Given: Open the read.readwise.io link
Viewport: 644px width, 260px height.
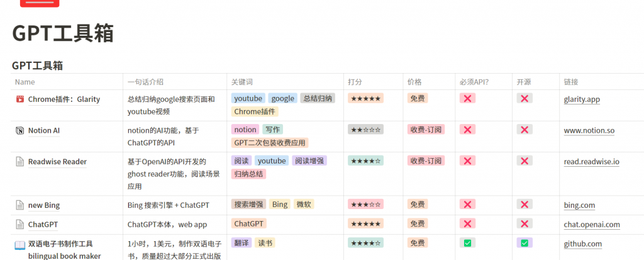Looking at the screenshot, I should click(x=591, y=162).
